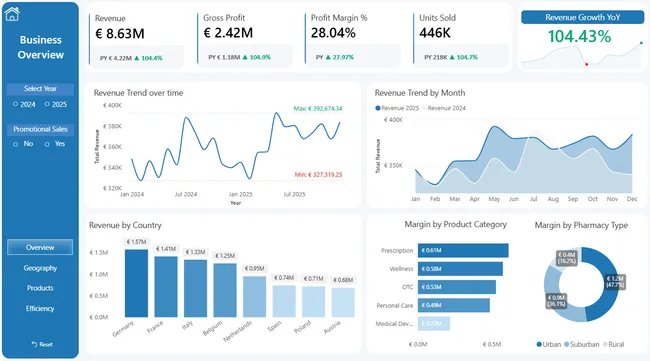The height and width of the screenshot is (361, 650).
Task: Select the Italy revenue bar
Action: [x=195, y=288]
